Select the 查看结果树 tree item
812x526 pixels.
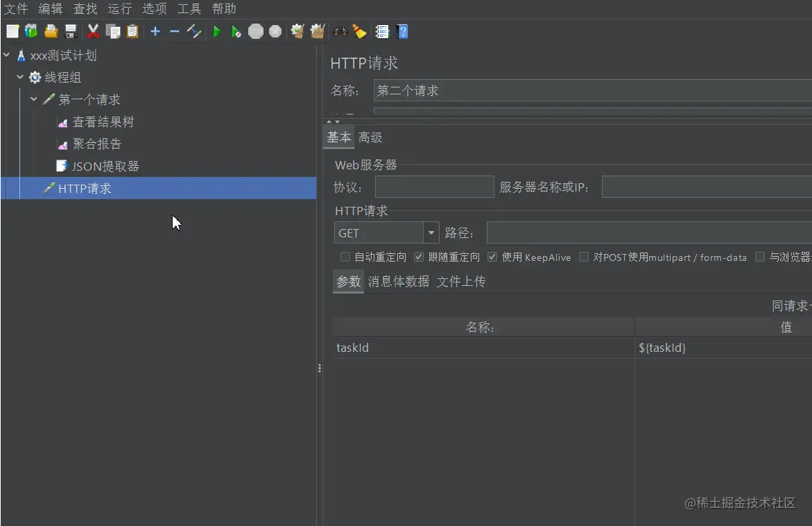coord(103,121)
